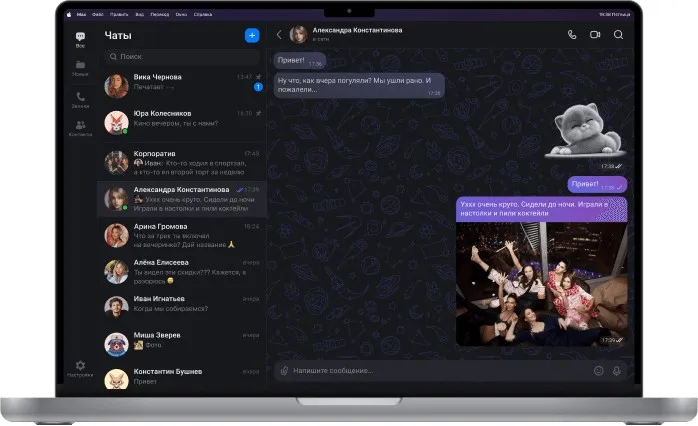The height and width of the screenshot is (426, 698).
Task: Go back using the chat header arrow
Action: (x=279, y=35)
